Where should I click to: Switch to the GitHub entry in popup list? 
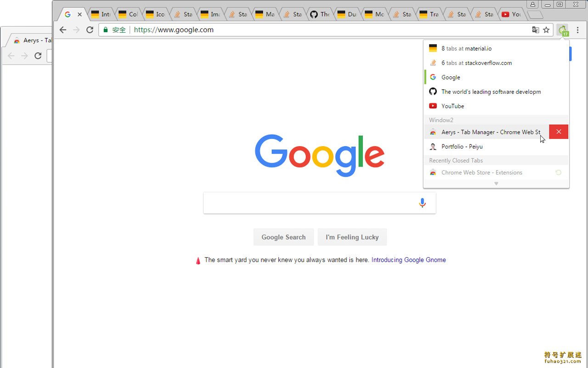[x=496, y=92]
